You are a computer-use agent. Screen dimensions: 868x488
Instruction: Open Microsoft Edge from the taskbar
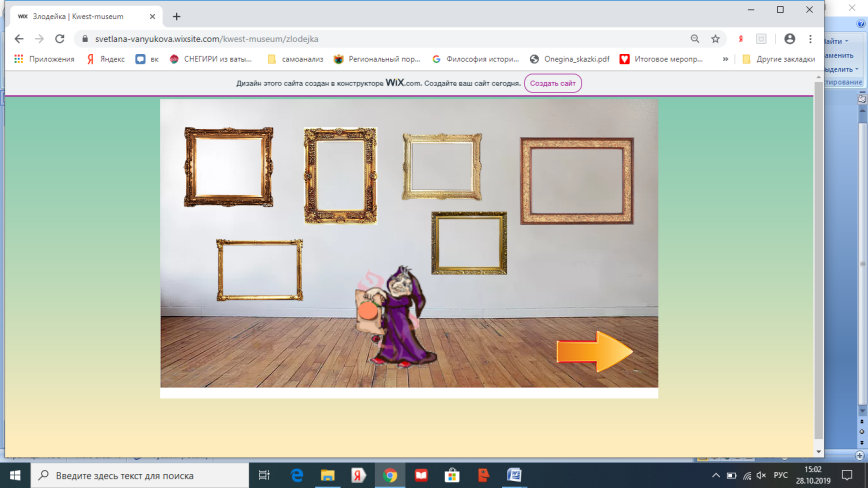(x=297, y=475)
